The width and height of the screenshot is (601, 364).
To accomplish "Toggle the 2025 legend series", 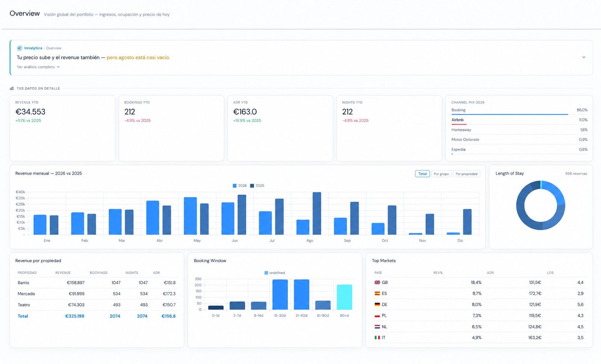I will point(257,186).
